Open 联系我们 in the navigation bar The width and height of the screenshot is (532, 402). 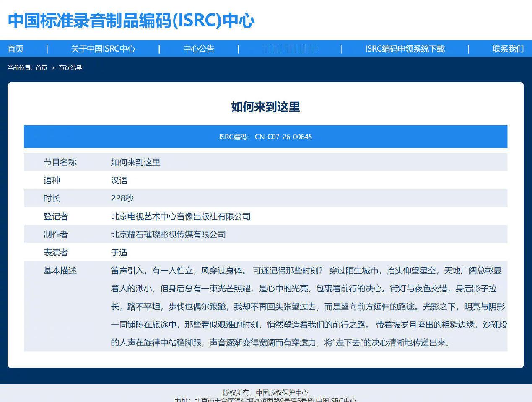(508, 49)
